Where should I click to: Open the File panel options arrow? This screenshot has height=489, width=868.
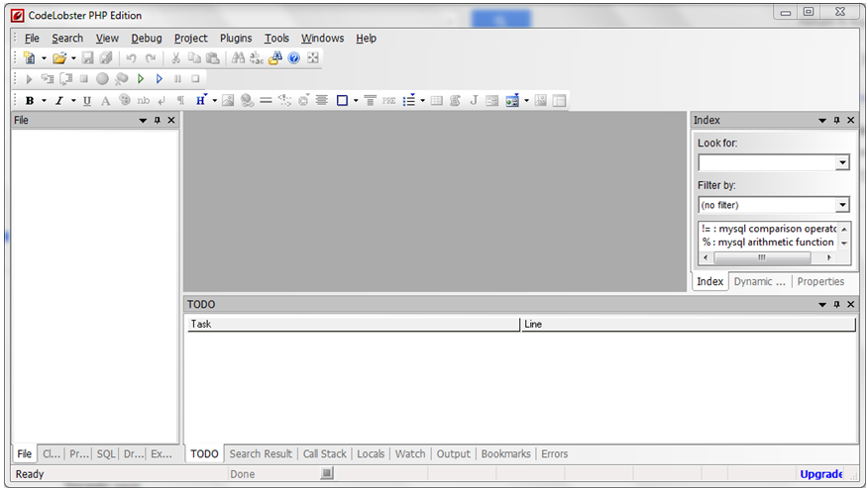pyautogui.click(x=143, y=120)
